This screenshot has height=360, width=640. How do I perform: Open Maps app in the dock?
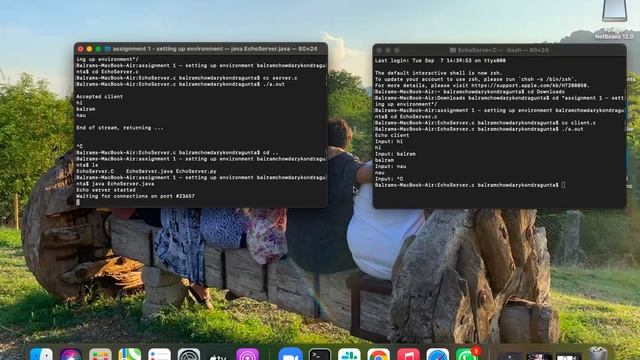(x=130, y=355)
